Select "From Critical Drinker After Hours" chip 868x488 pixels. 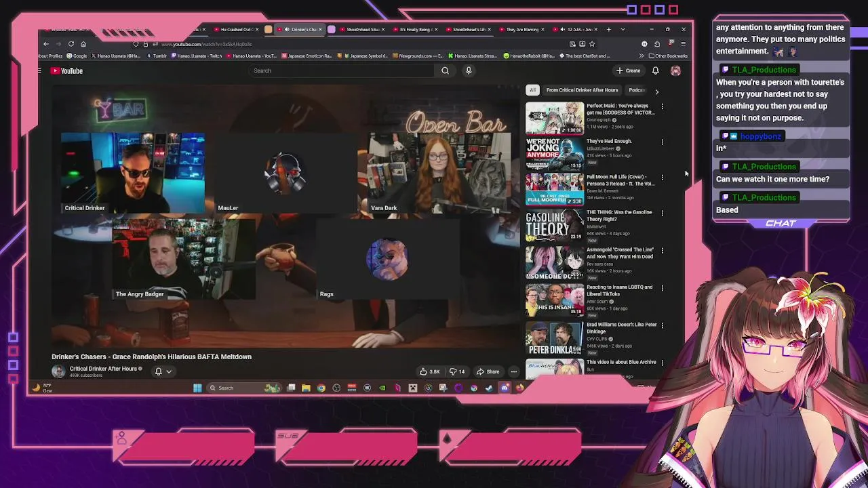(x=582, y=90)
